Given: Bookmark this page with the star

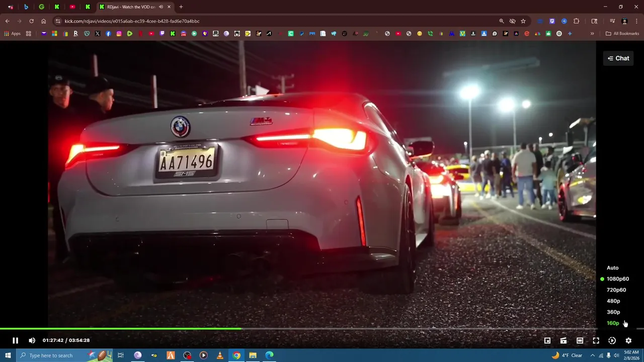Looking at the screenshot, I should click(x=523, y=21).
